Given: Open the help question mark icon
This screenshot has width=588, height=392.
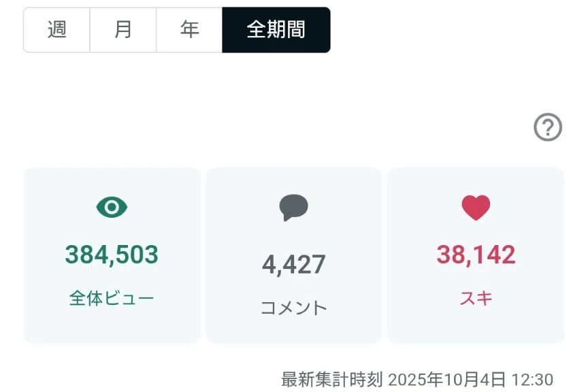Looking at the screenshot, I should [x=547, y=127].
